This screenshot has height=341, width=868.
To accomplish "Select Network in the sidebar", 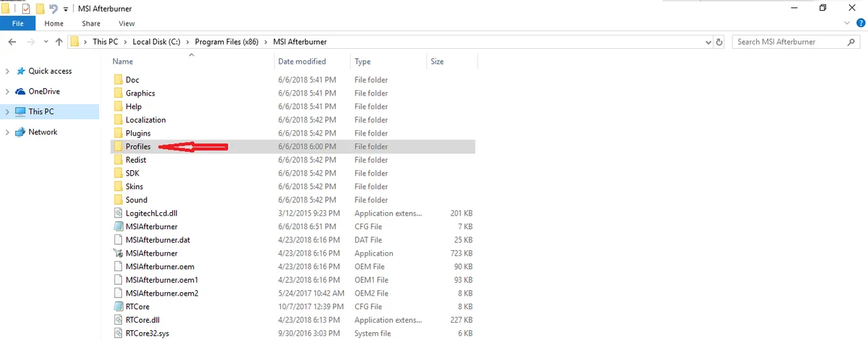I will pyautogui.click(x=43, y=132).
